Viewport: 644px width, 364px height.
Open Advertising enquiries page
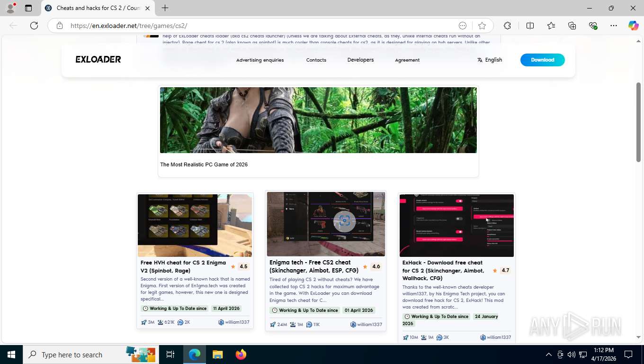[x=260, y=60]
